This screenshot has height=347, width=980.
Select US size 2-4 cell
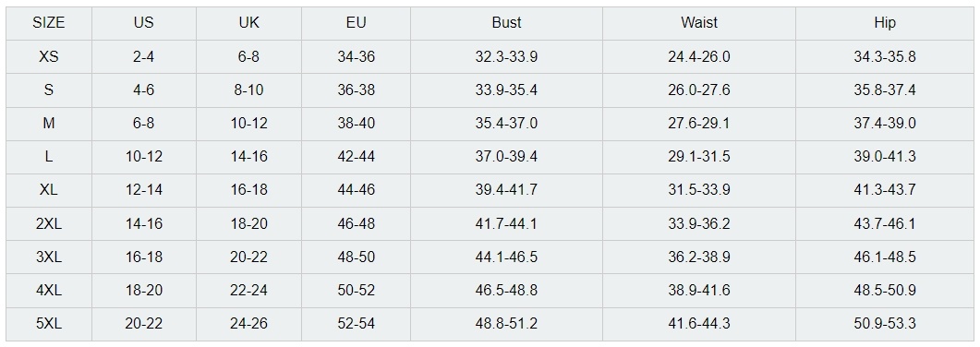click(144, 57)
